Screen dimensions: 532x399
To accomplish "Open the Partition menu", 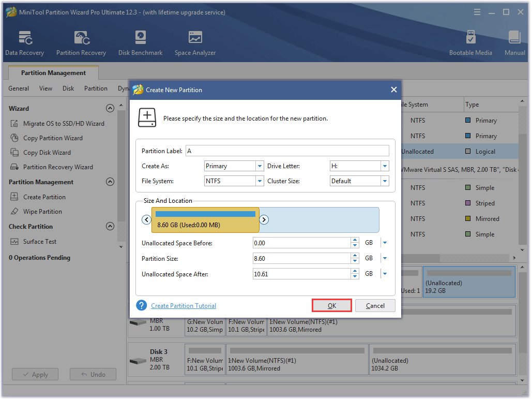I will point(96,88).
